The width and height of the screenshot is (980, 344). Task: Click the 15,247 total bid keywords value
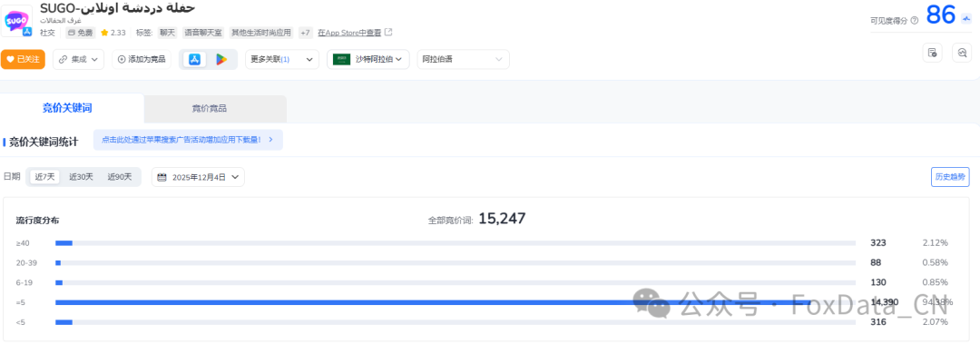502,218
